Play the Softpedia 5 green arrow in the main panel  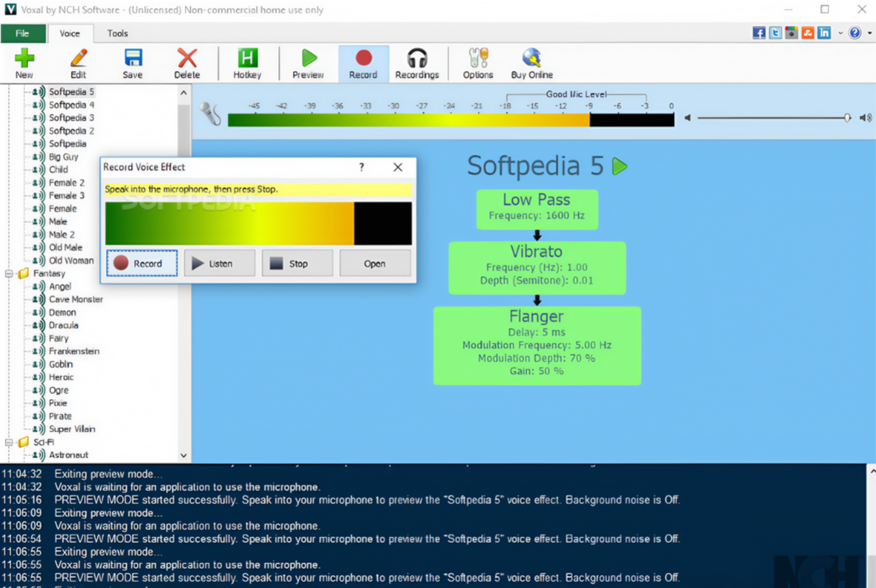(x=619, y=166)
